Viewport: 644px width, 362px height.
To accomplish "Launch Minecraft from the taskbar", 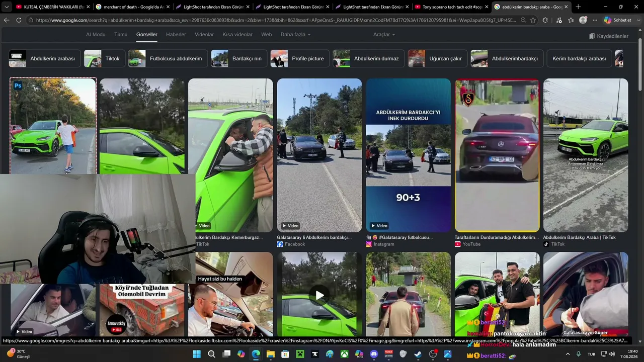I will coord(300,354).
